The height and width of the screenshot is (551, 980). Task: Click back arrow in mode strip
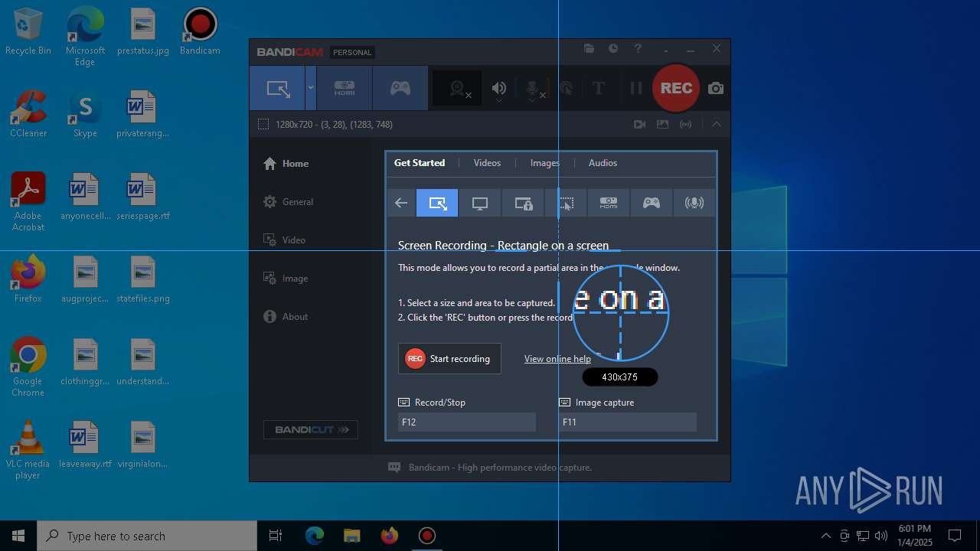[x=401, y=203]
